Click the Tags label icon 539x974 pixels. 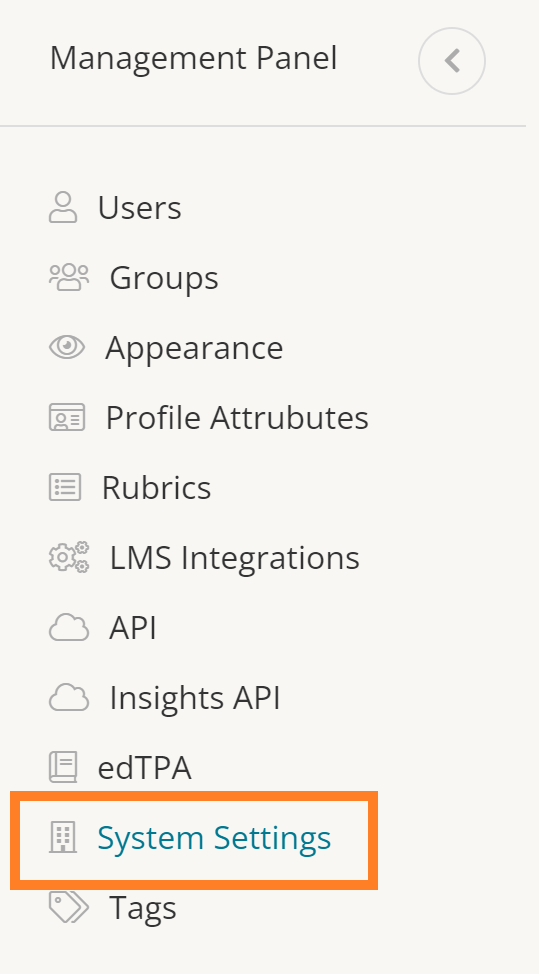(x=69, y=907)
